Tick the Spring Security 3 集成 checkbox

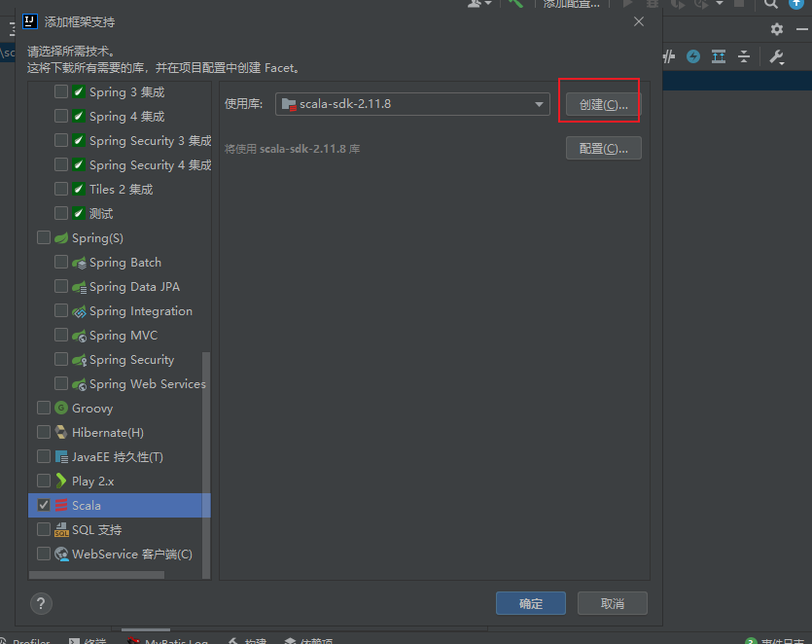click(x=61, y=140)
